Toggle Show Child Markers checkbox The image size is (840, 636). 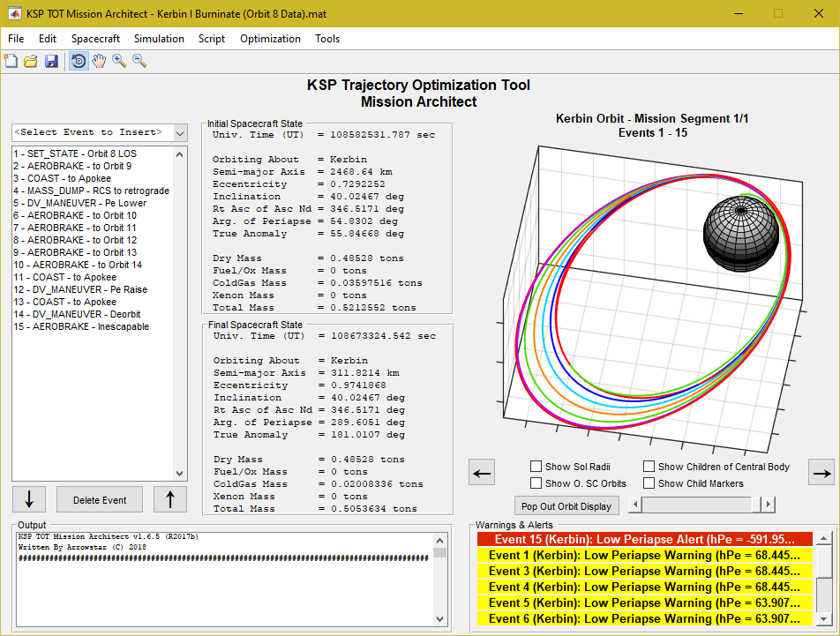pyautogui.click(x=649, y=483)
